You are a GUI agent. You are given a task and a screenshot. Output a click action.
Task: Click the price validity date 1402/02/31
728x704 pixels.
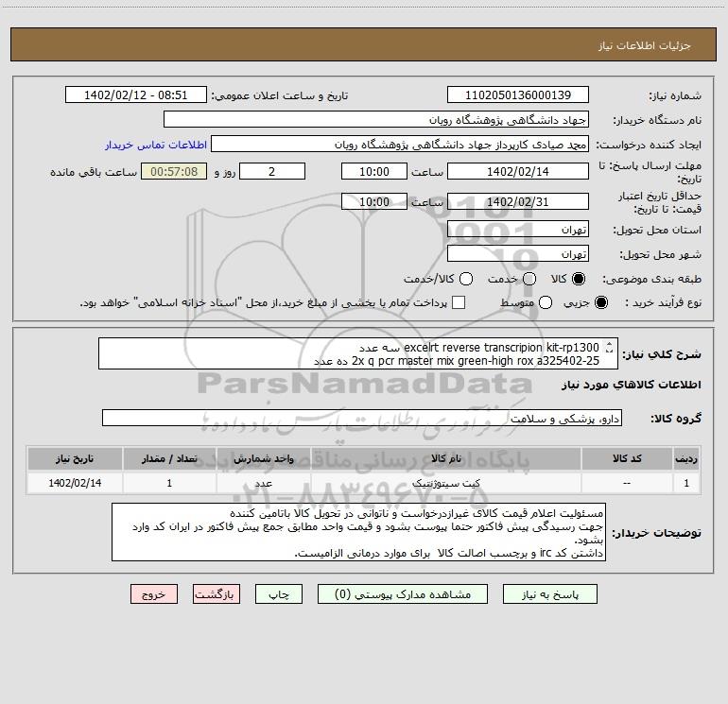[x=518, y=201]
